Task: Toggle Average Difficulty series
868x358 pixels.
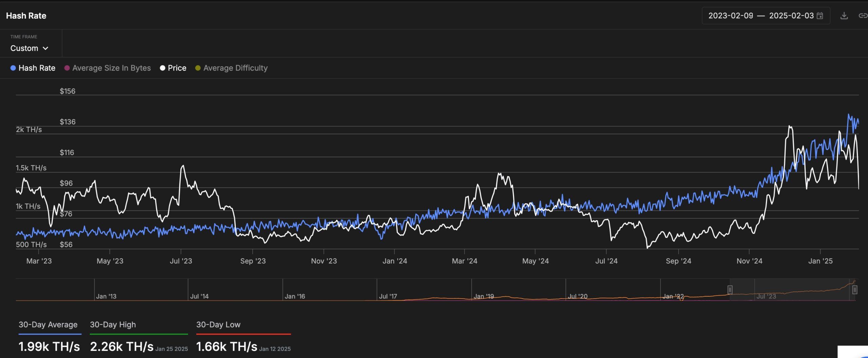Action: point(231,68)
